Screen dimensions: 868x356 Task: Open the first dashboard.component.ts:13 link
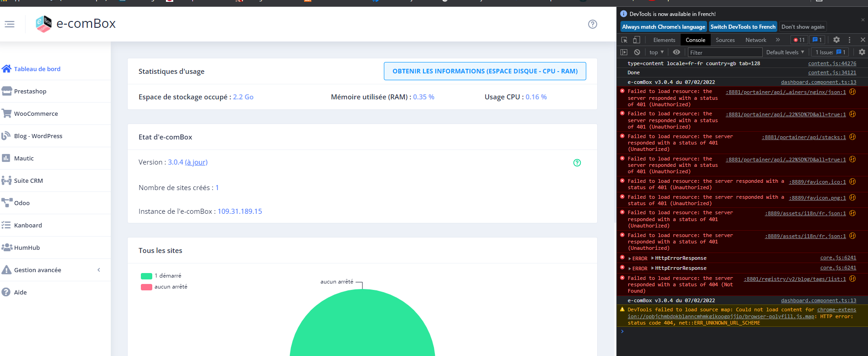click(818, 82)
